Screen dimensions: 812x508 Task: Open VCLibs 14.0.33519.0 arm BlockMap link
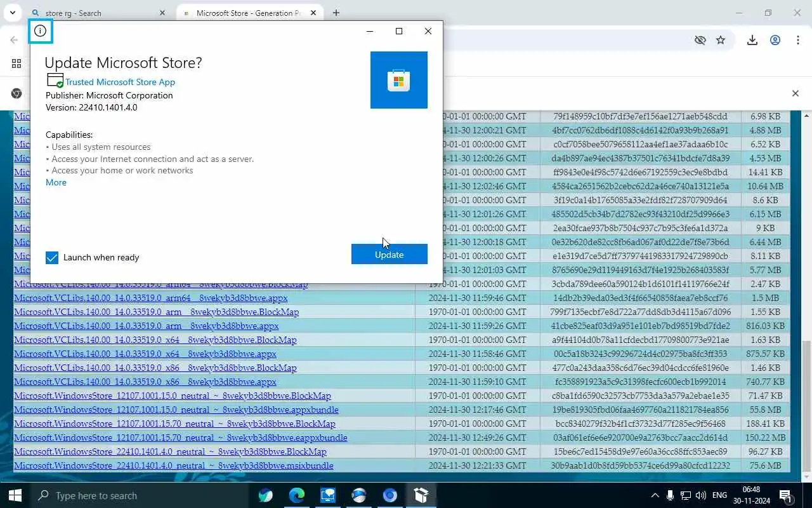coord(156,312)
